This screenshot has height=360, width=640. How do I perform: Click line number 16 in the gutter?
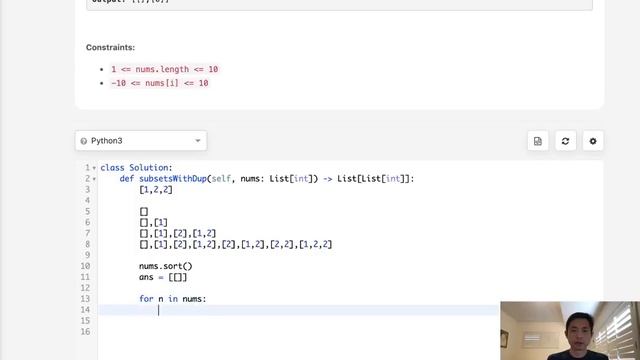click(x=85, y=332)
